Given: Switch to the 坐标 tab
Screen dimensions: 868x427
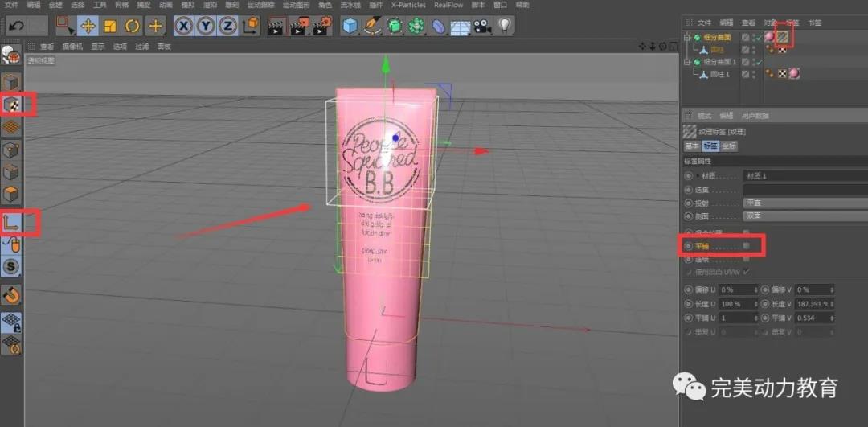Looking at the screenshot, I should click(728, 146).
